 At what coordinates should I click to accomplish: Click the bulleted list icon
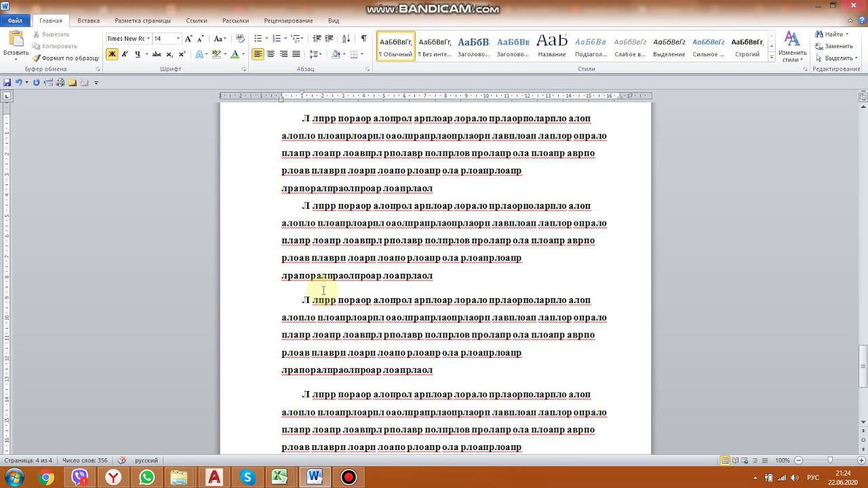(258, 39)
